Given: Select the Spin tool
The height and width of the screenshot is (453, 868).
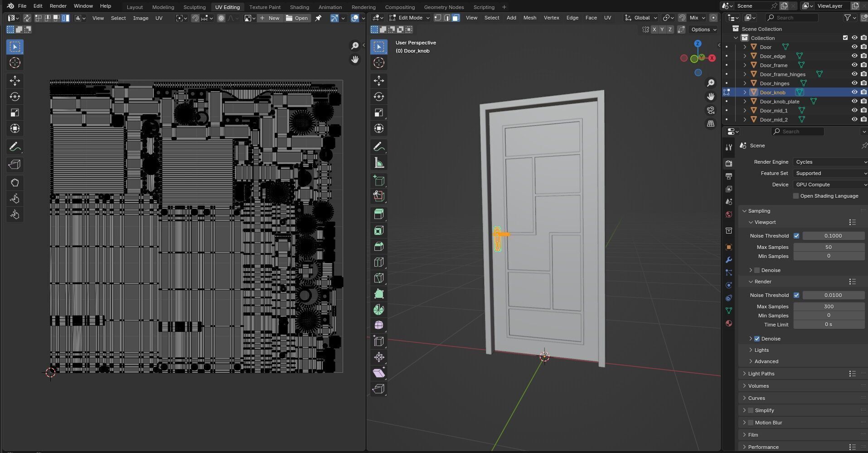Looking at the screenshot, I should 379,310.
